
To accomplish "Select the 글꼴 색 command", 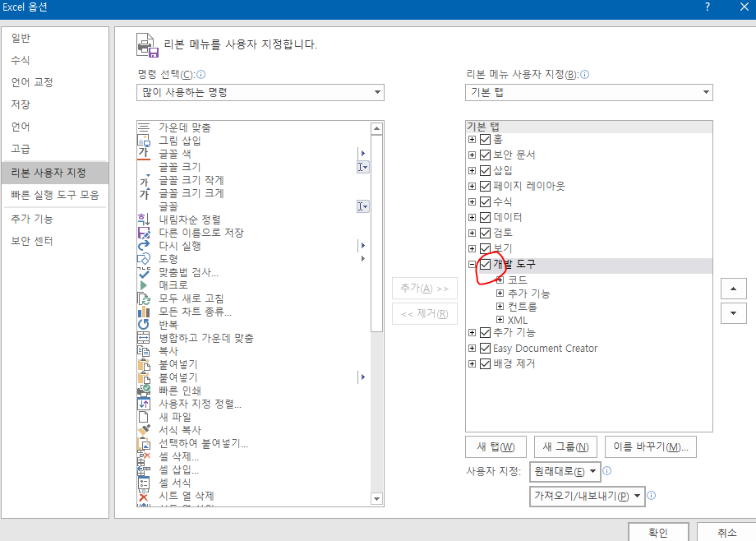I will (x=171, y=153).
